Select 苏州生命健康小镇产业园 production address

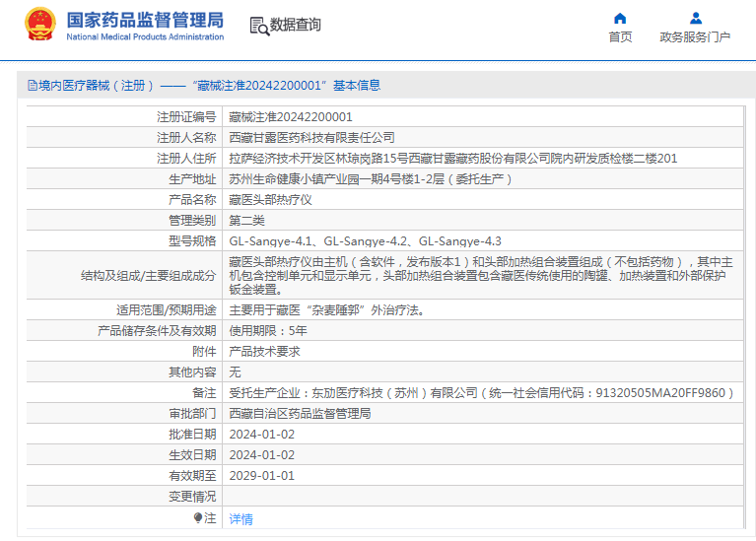(370, 179)
